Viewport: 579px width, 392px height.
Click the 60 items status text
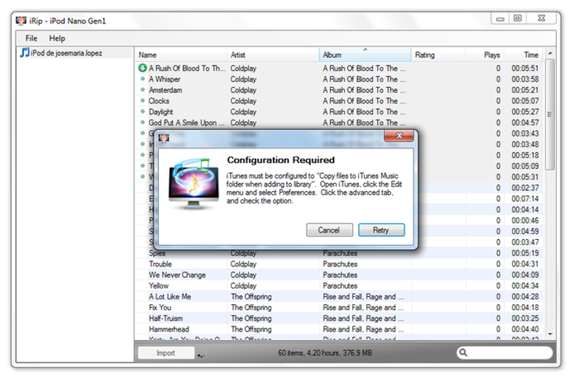(x=325, y=353)
